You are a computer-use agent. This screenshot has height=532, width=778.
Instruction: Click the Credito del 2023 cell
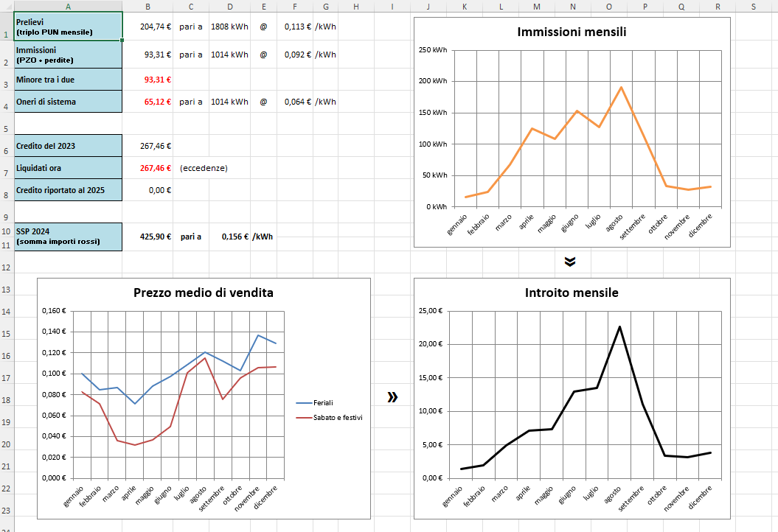68,146
